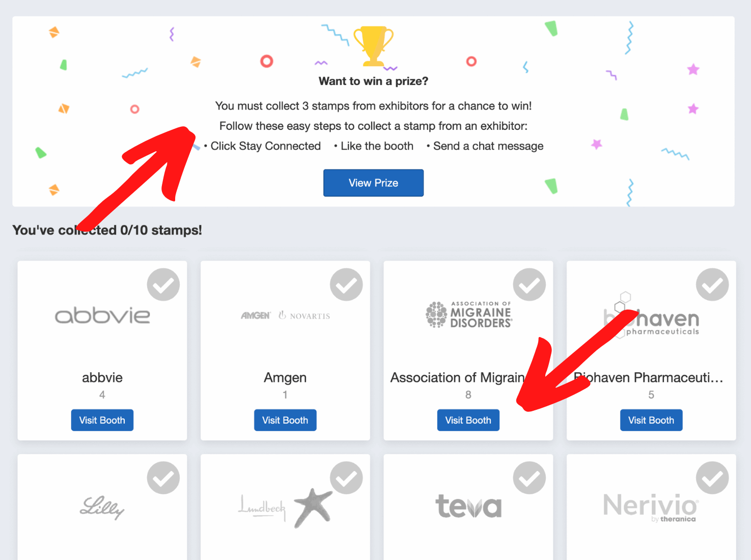751x560 pixels.
Task: Open the Teva logo card
Action: (x=468, y=507)
